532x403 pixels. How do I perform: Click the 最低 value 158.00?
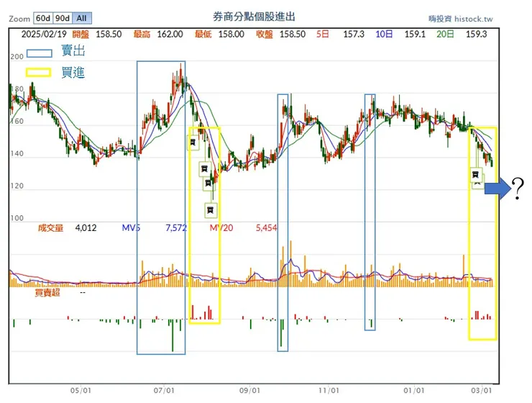tap(231, 35)
